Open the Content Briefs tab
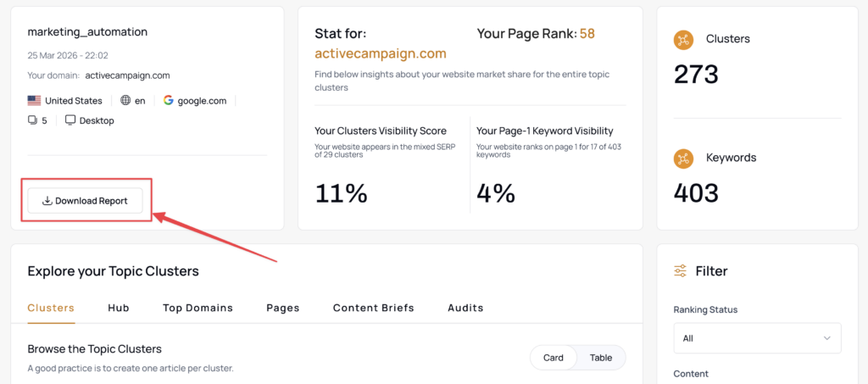This screenshot has width=868, height=384. (x=374, y=308)
